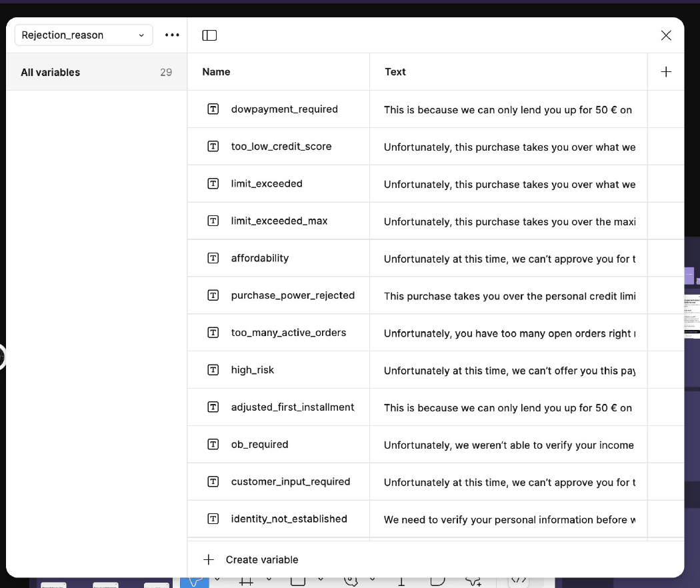700x588 pixels.
Task: Click the Text column header
Action: tap(395, 72)
